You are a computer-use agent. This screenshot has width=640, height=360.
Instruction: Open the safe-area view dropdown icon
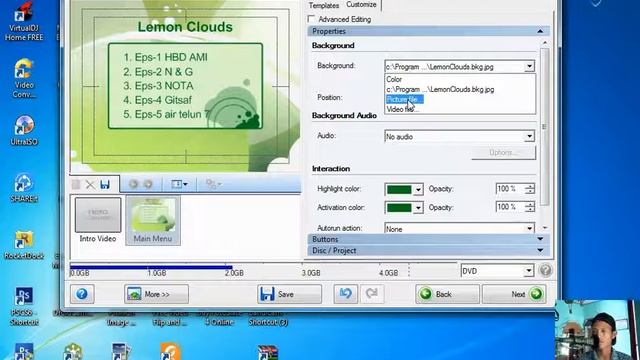[x=179, y=184]
